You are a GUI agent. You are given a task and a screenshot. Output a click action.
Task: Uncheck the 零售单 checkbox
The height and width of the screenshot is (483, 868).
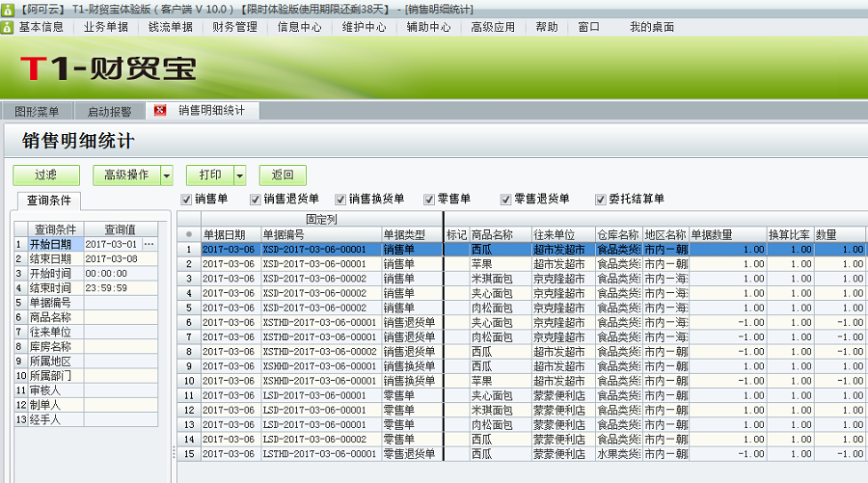429,200
